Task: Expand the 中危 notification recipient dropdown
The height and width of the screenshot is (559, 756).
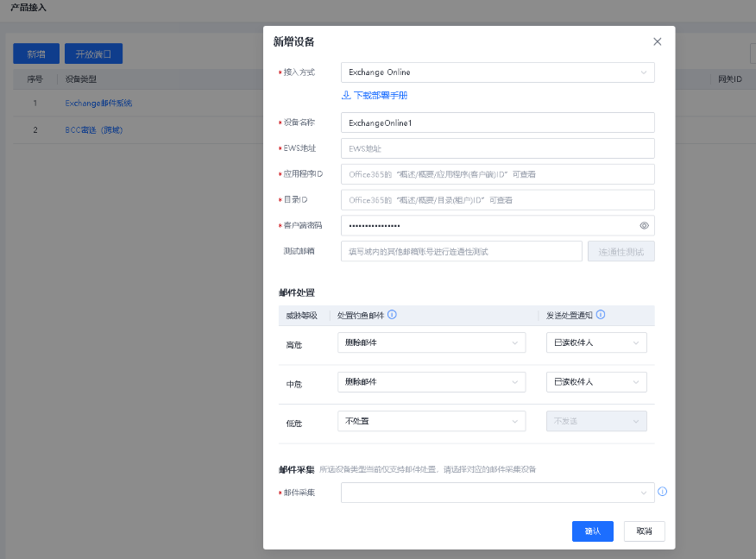Action: 595,381
